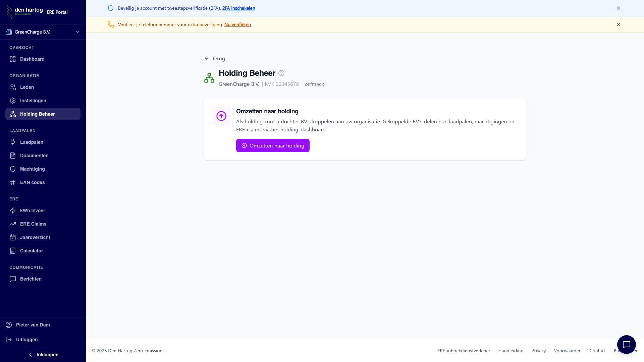Open the GreenCharge B.V. organisation switcher
Viewport: 644px width, 362px height.
click(x=43, y=32)
